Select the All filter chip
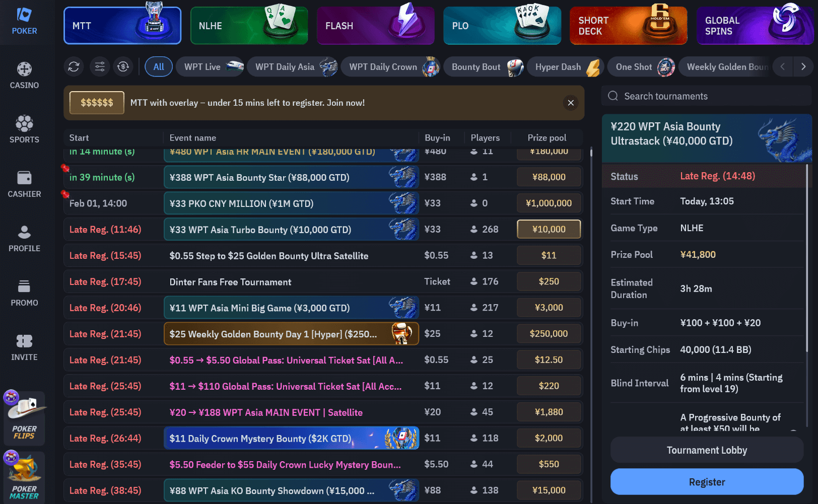This screenshot has width=818, height=504. click(159, 66)
